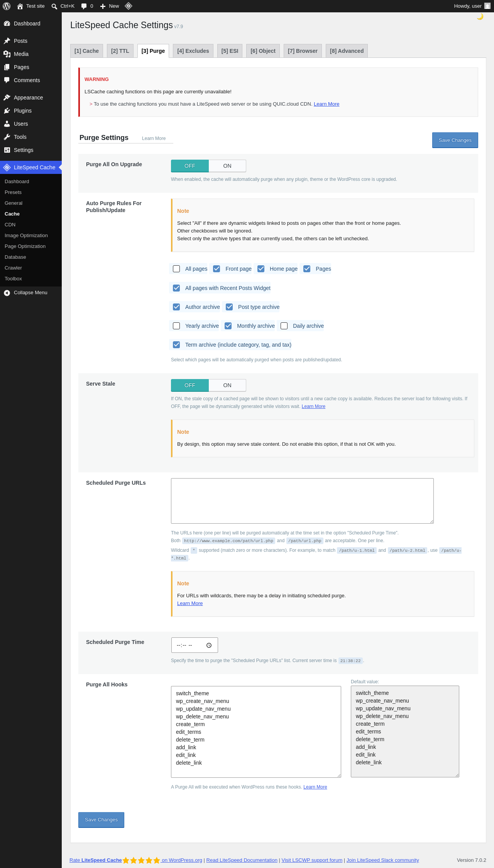Screen dimensions: 494x868
Task: Uncheck the Front page checkbox
Action: coord(217,269)
